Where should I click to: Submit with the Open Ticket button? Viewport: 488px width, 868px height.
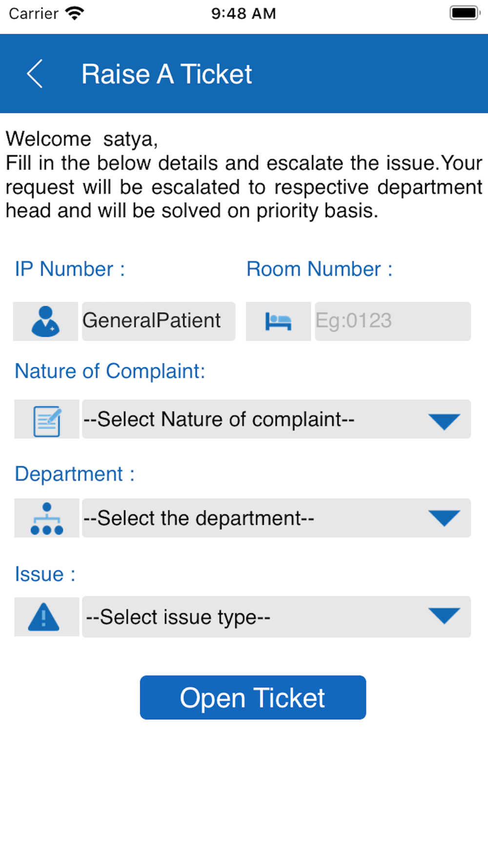(x=253, y=697)
